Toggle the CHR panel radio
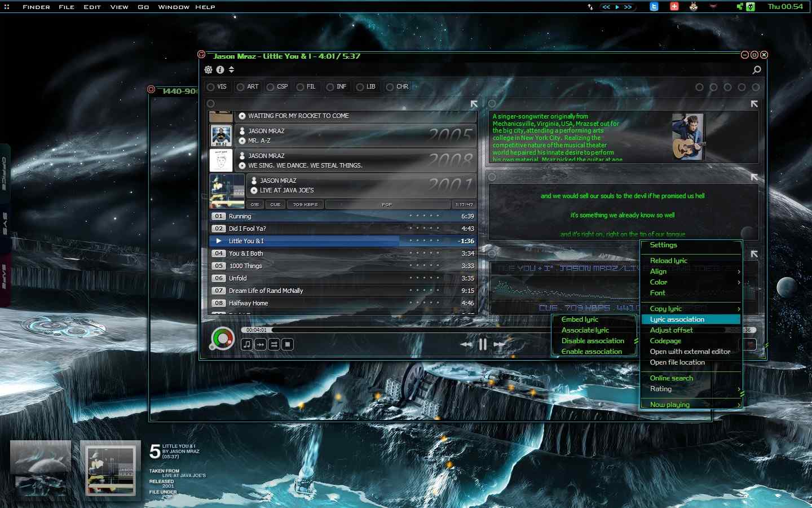 (390, 87)
